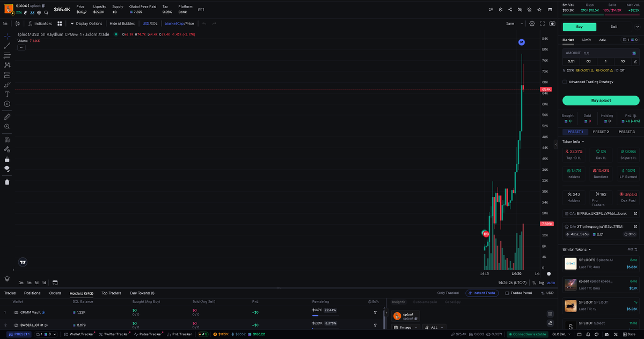Open the ALL filter dropdown
Screen dimensions: 644x339
pyautogui.click(x=435, y=327)
